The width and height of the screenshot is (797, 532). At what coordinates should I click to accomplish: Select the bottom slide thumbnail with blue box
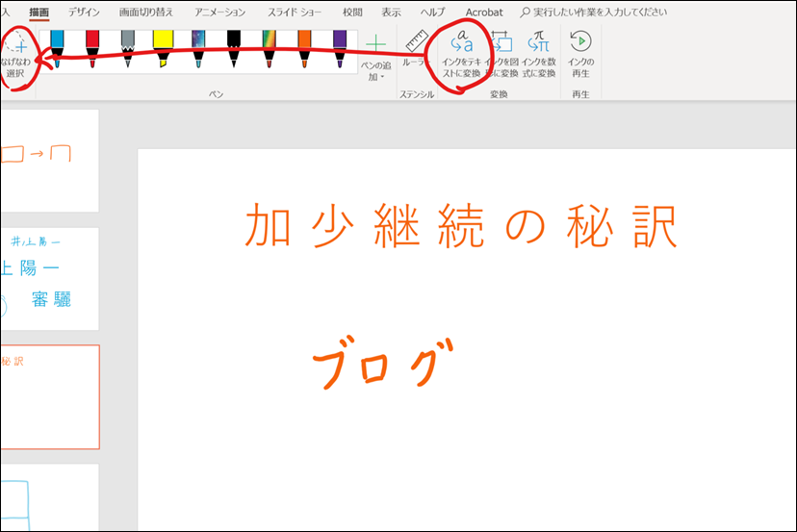coord(49,497)
